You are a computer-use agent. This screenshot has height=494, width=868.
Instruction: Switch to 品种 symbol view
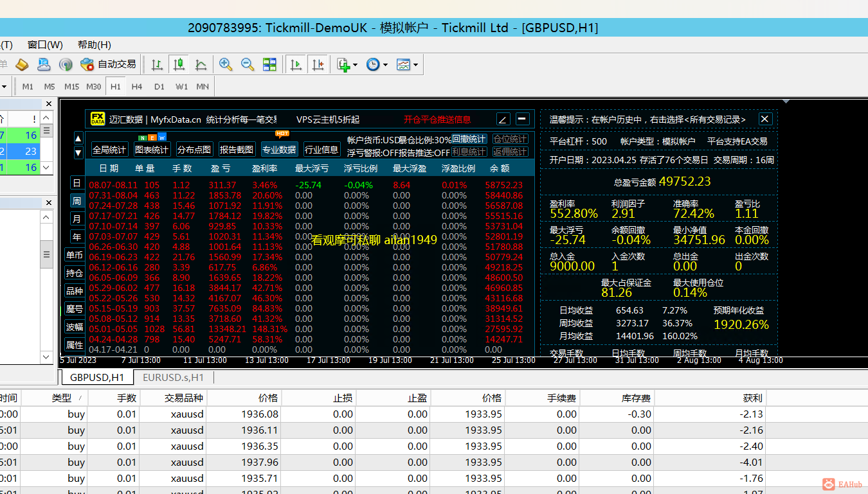pyautogui.click(x=75, y=291)
